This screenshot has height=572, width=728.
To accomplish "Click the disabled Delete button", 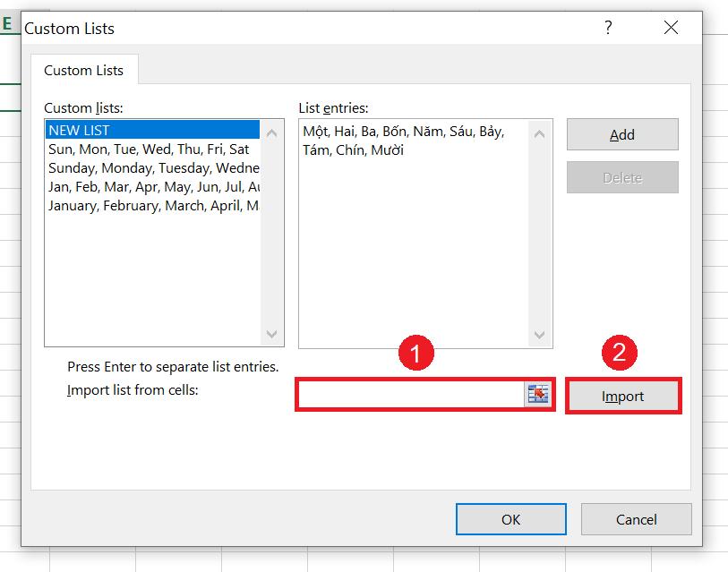I will click(621, 177).
